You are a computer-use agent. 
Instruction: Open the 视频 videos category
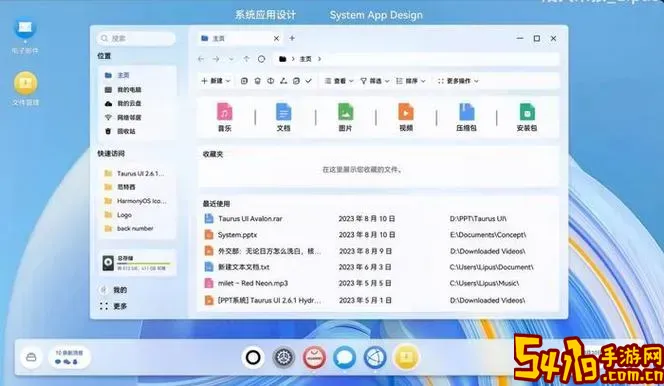point(406,117)
